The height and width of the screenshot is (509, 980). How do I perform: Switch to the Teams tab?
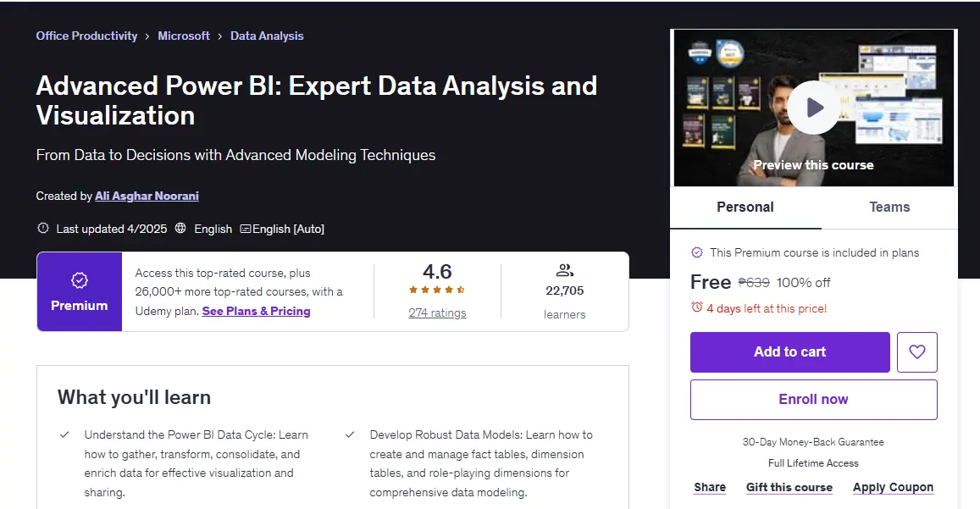click(889, 207)
